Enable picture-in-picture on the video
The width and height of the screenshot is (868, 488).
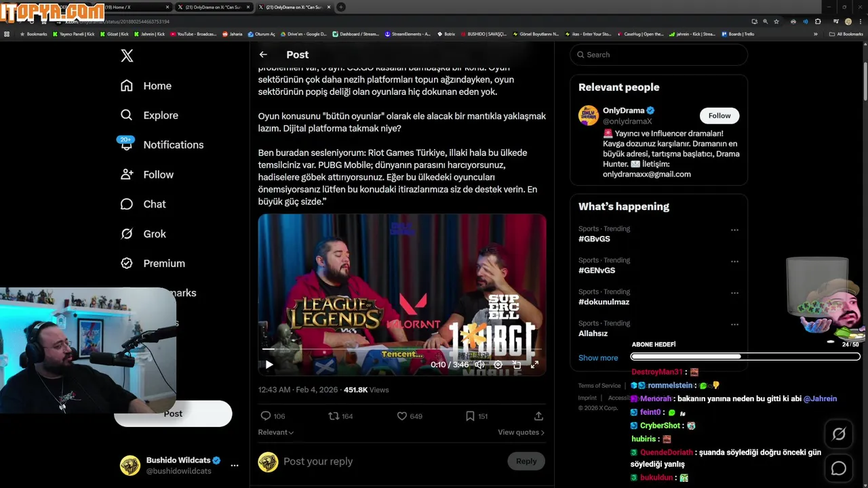516,365
